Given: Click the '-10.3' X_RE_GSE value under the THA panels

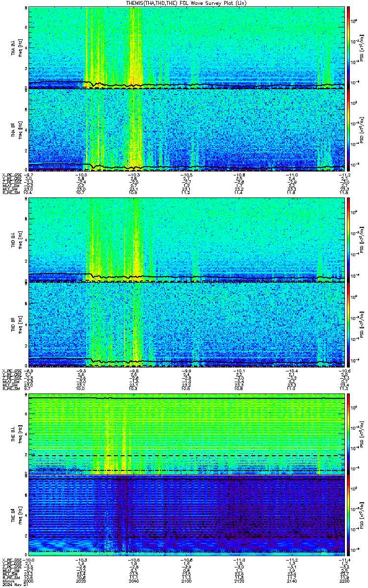Looking at the screenshot, I should 134,174.
